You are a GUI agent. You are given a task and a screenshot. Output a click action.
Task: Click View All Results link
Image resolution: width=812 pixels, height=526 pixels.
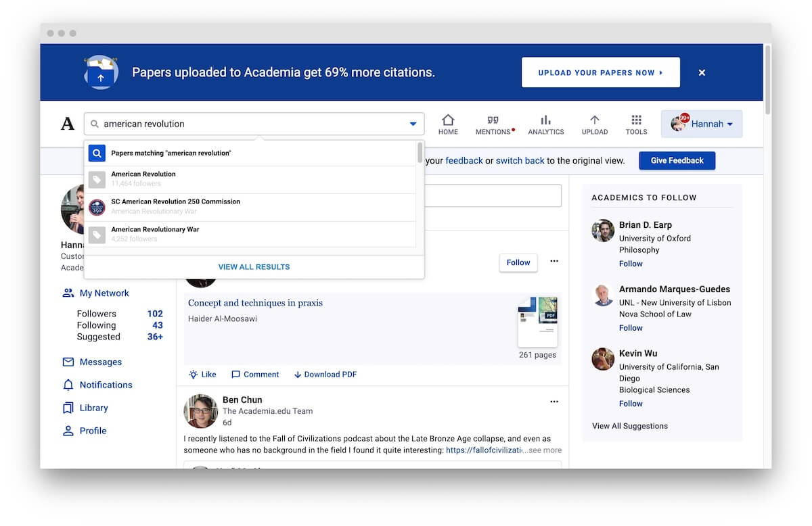click(254, 267)
